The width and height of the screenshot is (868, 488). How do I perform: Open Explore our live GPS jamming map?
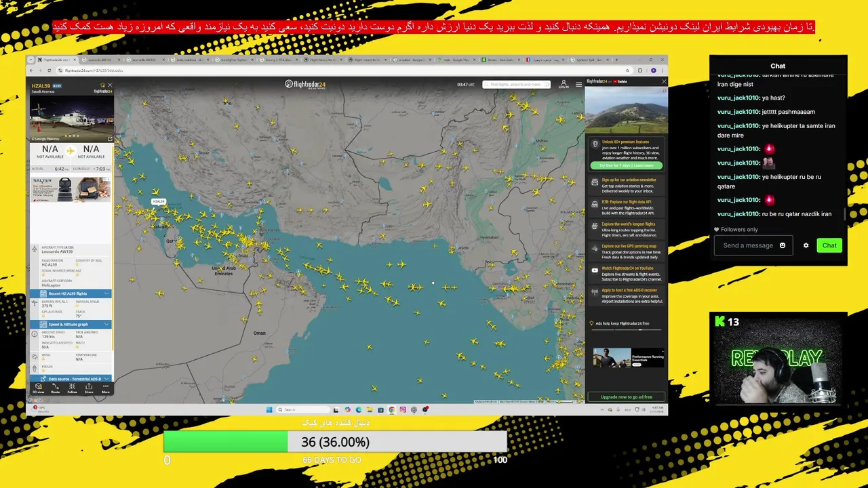[x=626, y=251]
